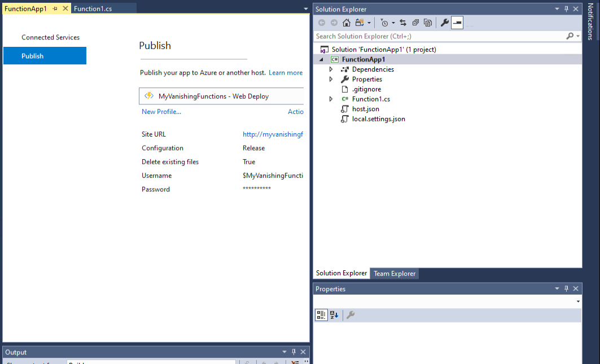Select Function1.cs in Solution Explorer tree
This screenshot has height=364, width=600.
coord(371,99)
